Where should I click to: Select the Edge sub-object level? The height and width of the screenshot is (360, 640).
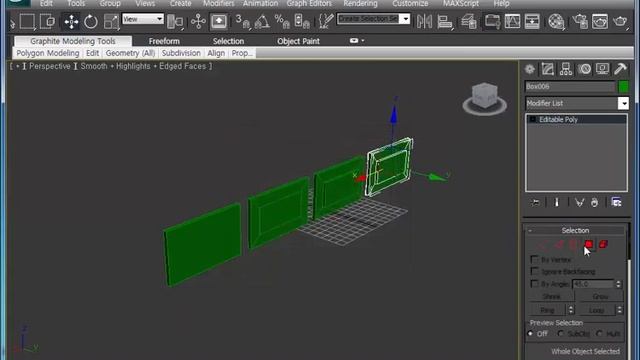pyautogui.click(x=558, y=244)
